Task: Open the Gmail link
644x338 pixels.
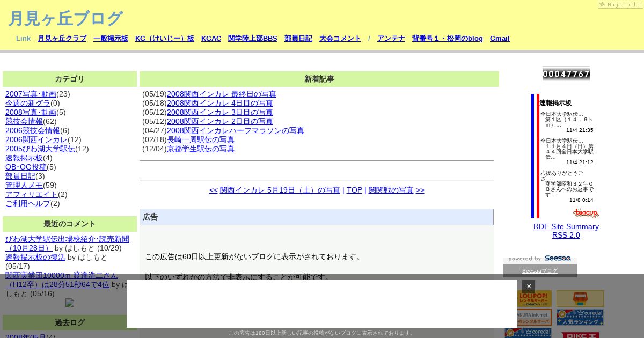Action: coord(500,39)
